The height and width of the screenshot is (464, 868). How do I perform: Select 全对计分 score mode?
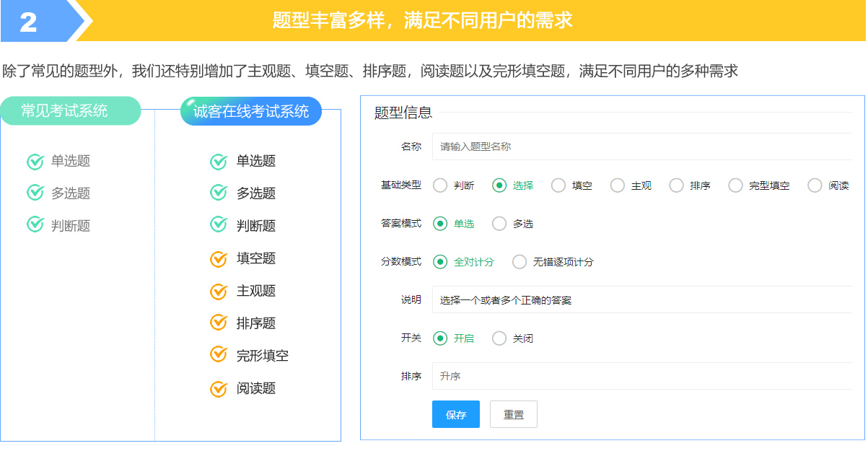[440, 262]
